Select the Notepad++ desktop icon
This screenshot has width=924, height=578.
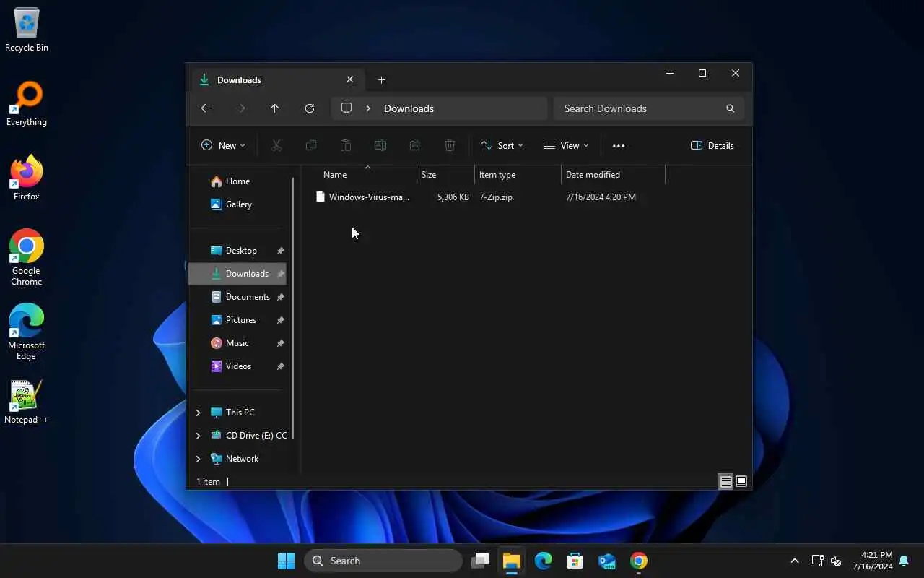(x=27, y=402)
